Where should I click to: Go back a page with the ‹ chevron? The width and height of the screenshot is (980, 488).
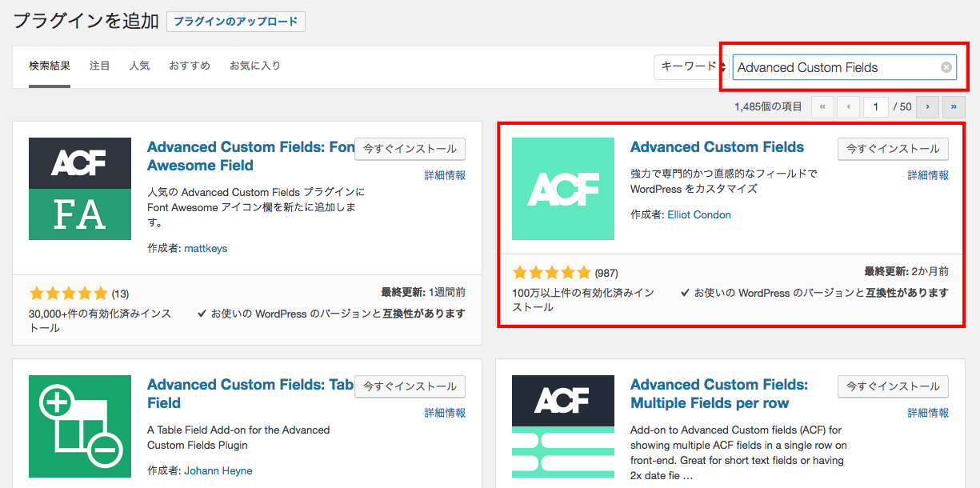coord(848,106)
